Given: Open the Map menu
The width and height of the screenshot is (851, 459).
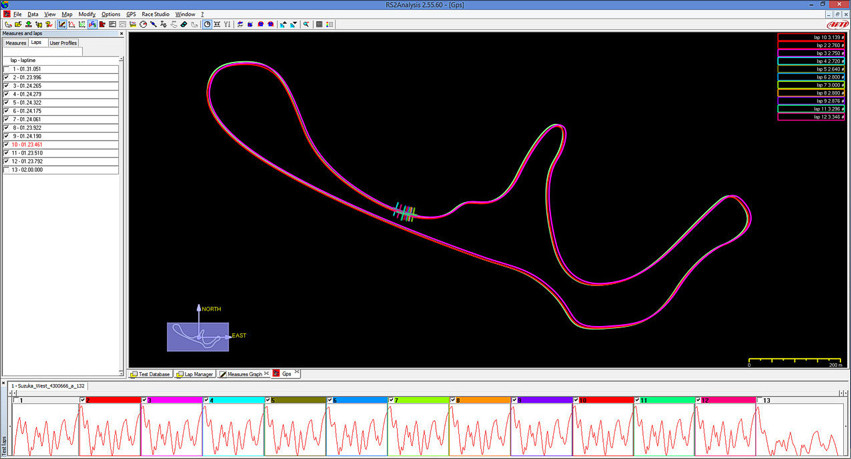Looking at the screenshot, I should pyautogui.click(x=67, y=14).
